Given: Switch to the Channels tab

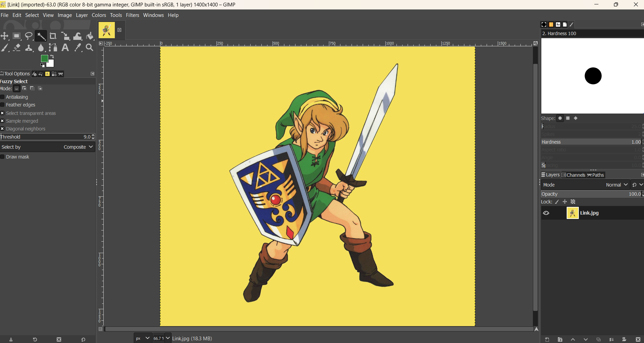Looking at the screenshot, I should point(573,175).
